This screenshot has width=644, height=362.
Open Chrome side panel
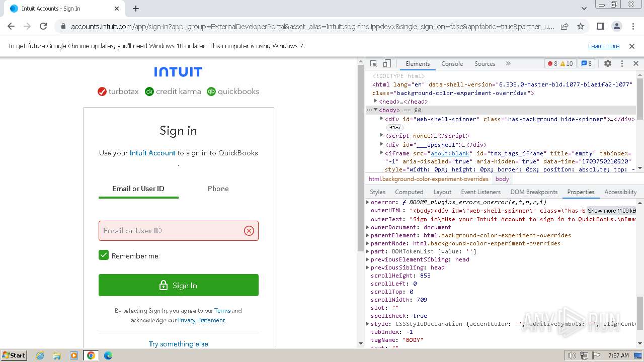tap(600, 26)
